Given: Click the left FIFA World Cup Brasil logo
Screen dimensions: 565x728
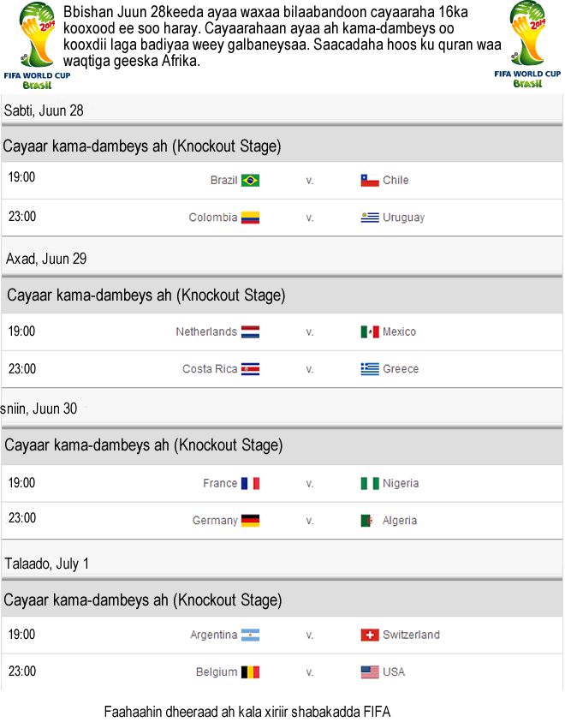Looking at the screenshot, I should tap(37, 45).
